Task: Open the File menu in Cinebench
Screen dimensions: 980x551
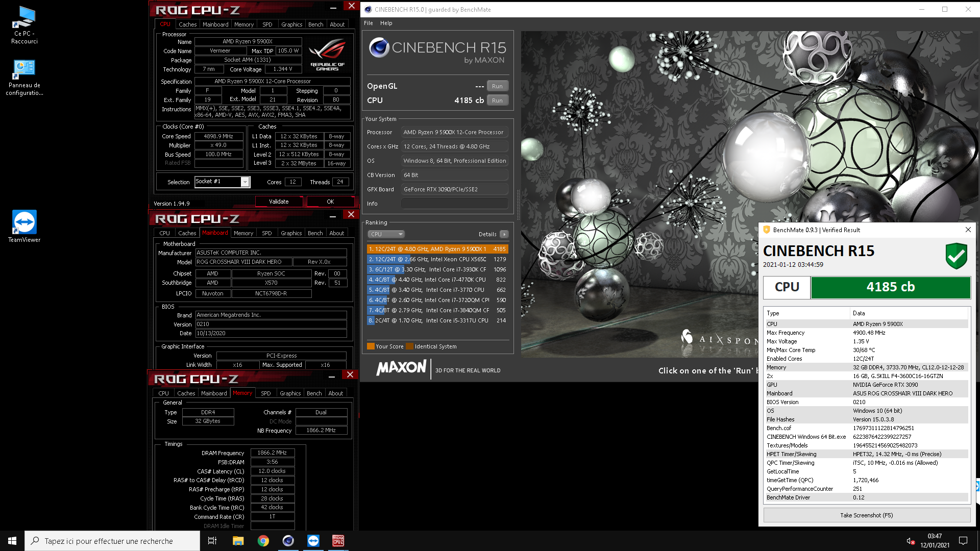Action: tap(369, 23)
